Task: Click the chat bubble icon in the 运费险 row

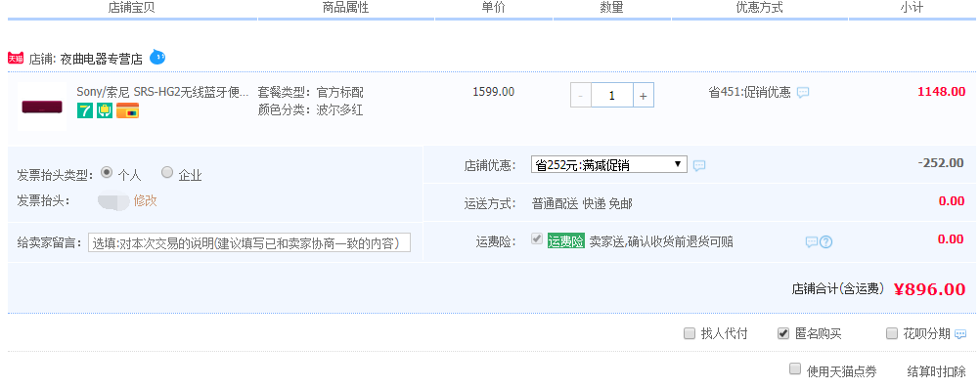Action: point(811,242)
